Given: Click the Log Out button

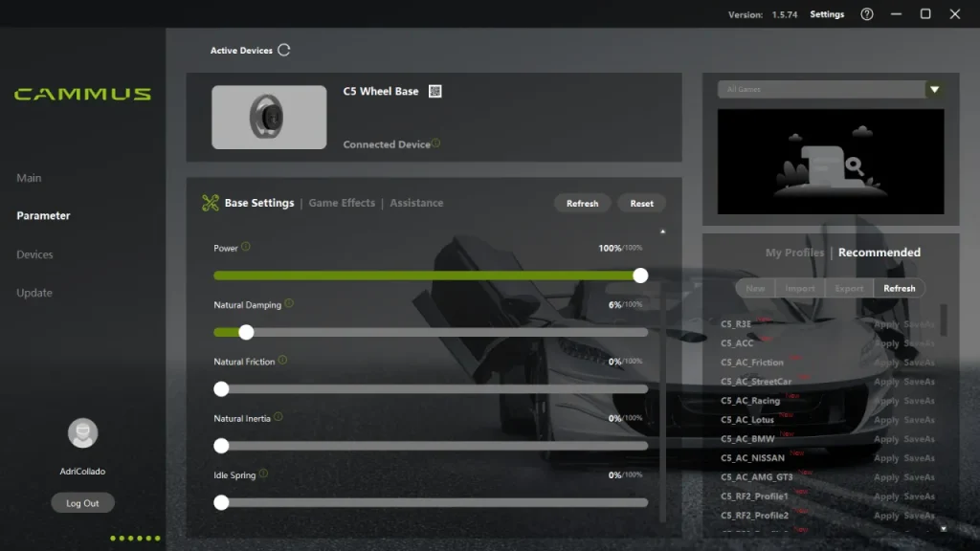Looking at the screenshot, I should (x=82, y=503).
